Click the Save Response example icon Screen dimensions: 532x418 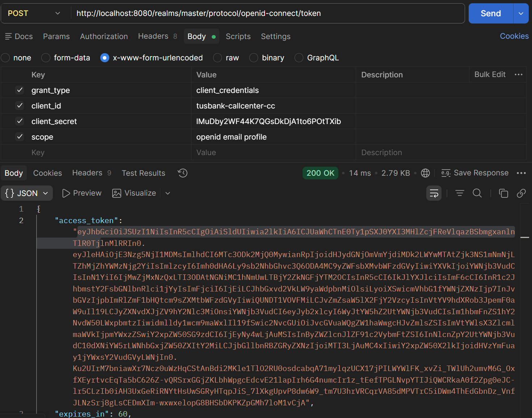coord(446,173)
